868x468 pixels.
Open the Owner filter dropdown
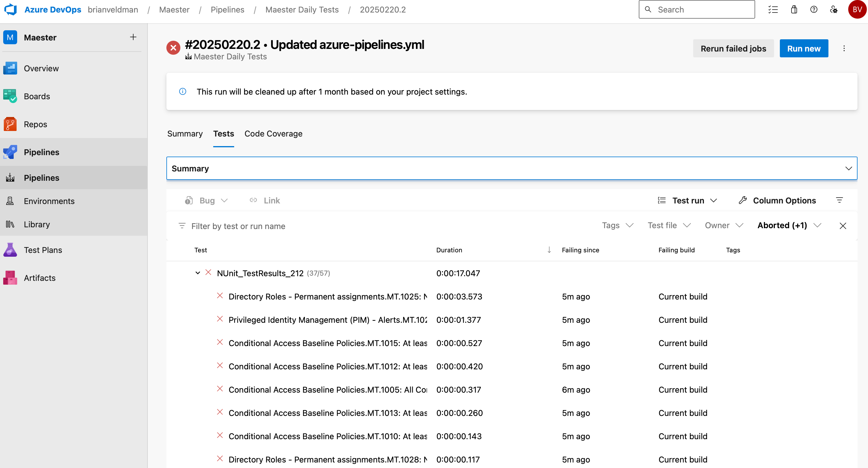click(x=723, y=225)
